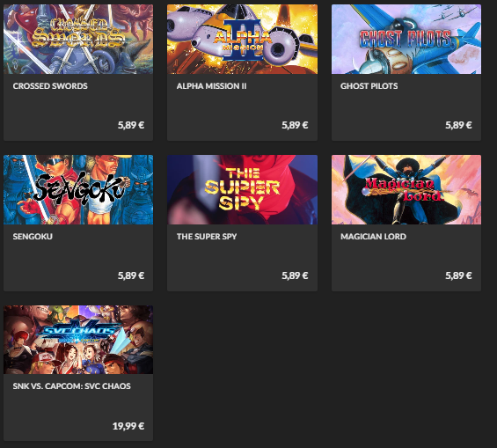
Task: Open the Alpha Mission II cover image
Action: (x=242, y=39)
